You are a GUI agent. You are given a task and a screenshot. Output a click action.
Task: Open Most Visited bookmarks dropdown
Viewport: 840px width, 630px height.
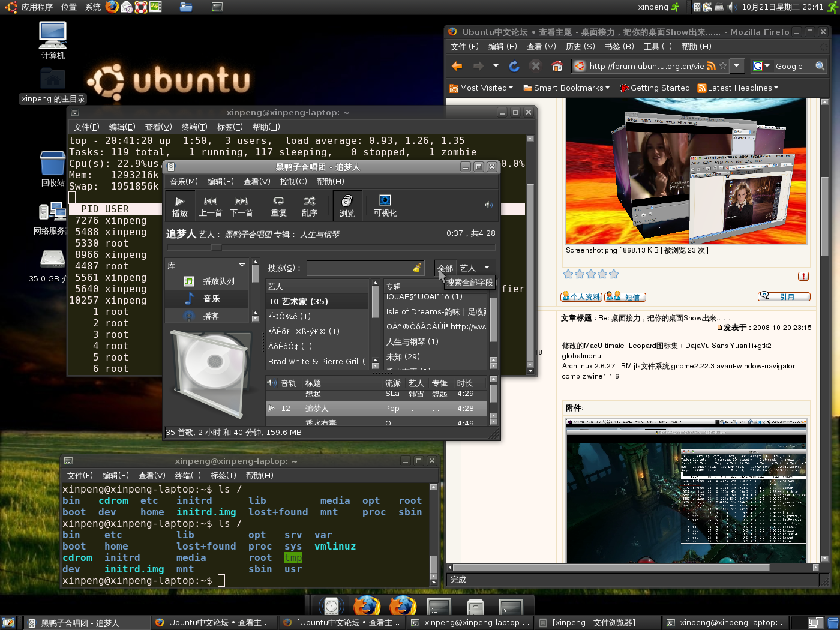[x=482, y=88]
